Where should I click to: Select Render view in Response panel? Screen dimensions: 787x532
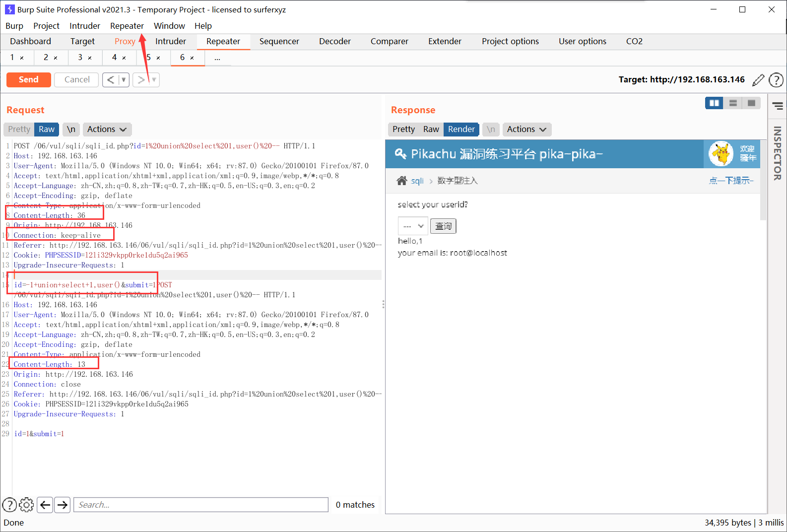[x=461, y=129]
